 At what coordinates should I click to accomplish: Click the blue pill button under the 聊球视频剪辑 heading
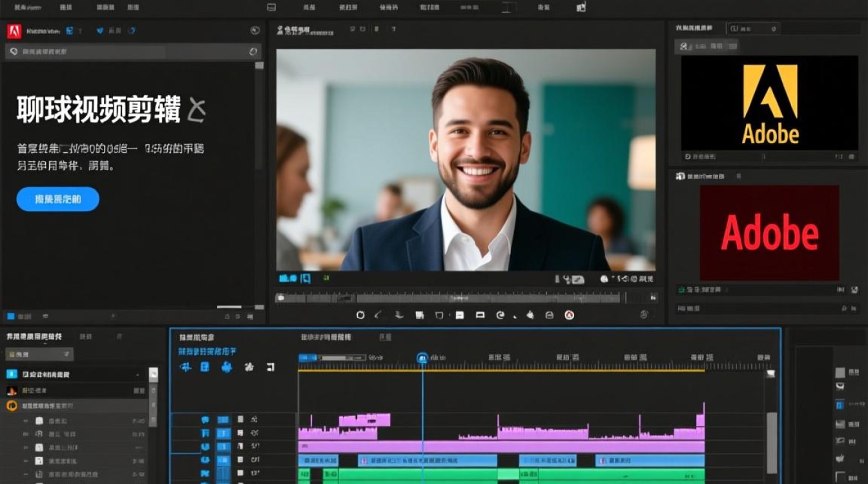pyautogui.click(x=57, y=199)
